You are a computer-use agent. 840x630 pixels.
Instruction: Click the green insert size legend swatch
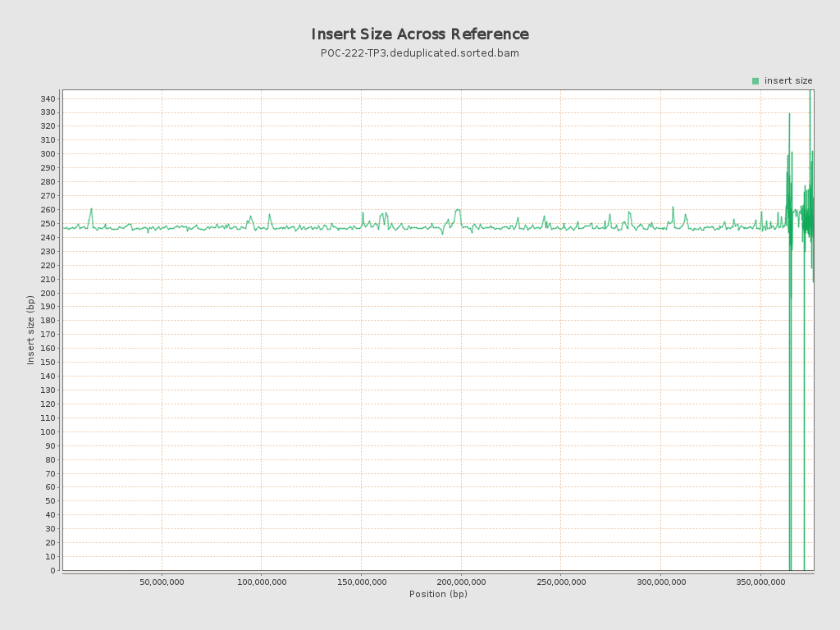(x=756, y=81)
